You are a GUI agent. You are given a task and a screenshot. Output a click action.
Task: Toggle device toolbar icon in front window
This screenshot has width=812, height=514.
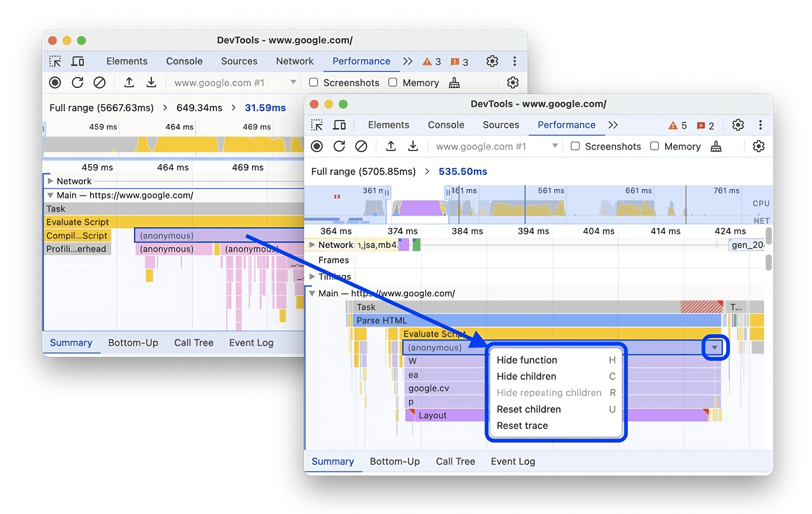pyautogui.click(x=339, y=125)
